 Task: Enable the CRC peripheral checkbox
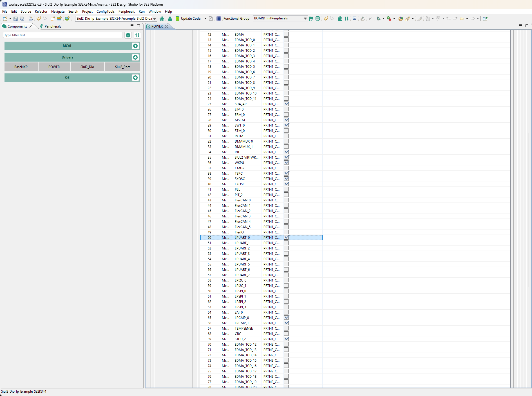coord(286,334)
